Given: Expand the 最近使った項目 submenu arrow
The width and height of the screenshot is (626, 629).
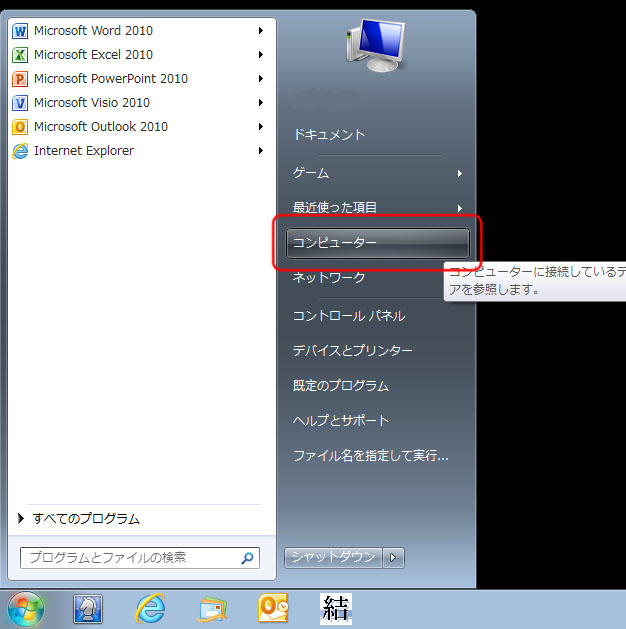Looking at the screenshot, I should pos(460,209).
